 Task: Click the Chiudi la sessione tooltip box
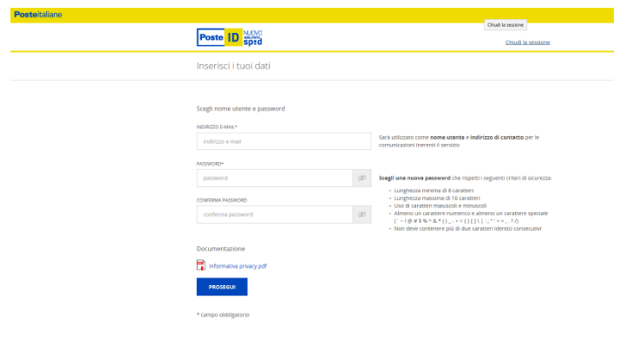(505, 25)
